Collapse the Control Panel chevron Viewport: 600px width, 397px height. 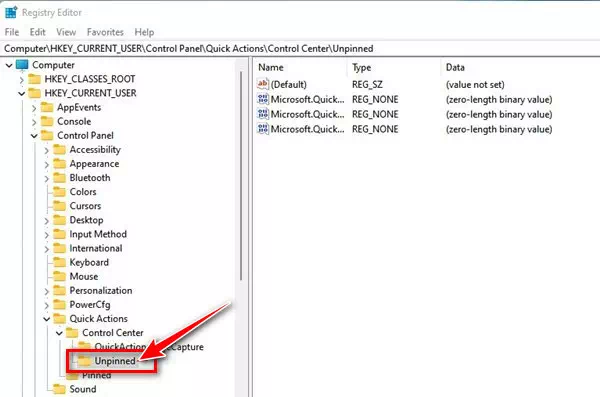[x=34, y=136]
